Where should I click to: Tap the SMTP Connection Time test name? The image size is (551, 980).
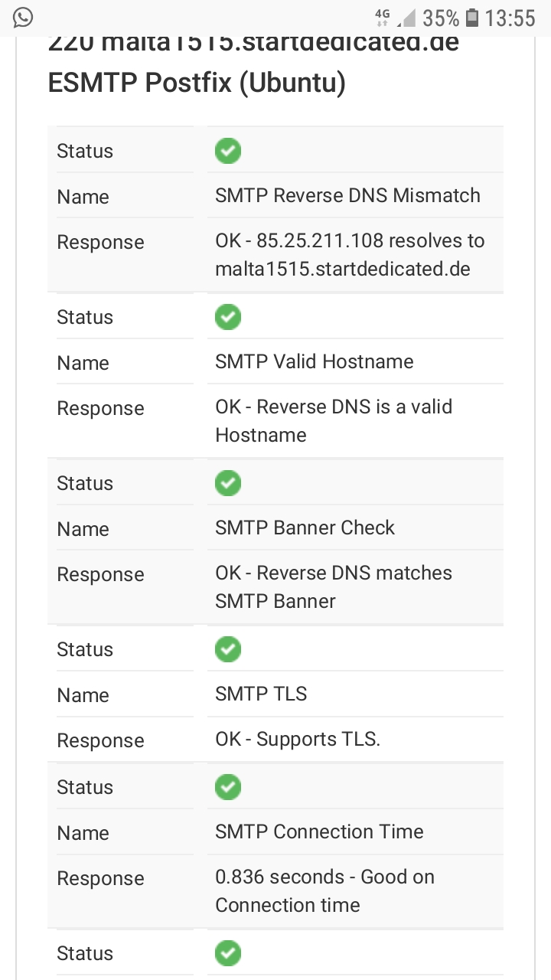point(319,831)
